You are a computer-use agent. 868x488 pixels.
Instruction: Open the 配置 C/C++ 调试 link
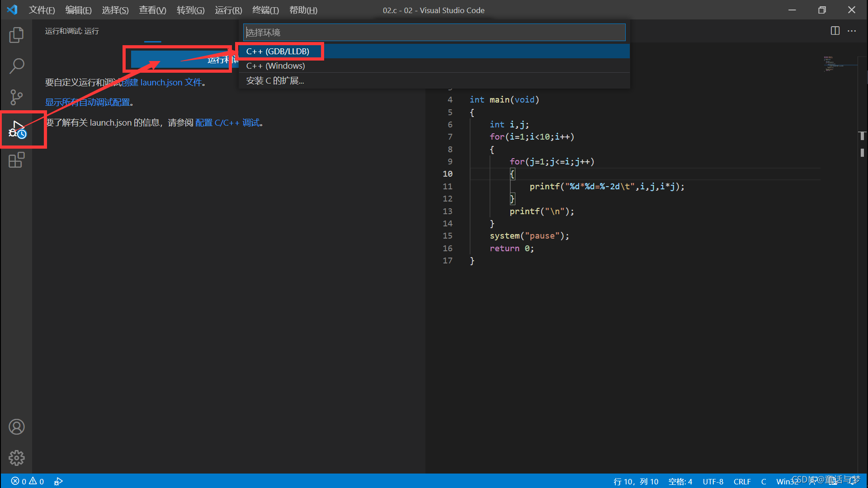click(227, 122)
